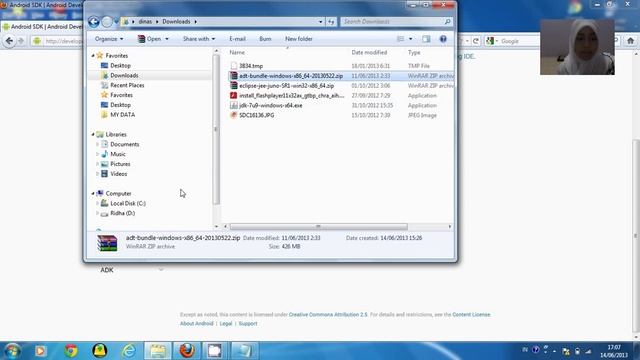Screen dimensions: 640x360
Task: Open the Windows Start menu
Action: (x=12, y=351)
